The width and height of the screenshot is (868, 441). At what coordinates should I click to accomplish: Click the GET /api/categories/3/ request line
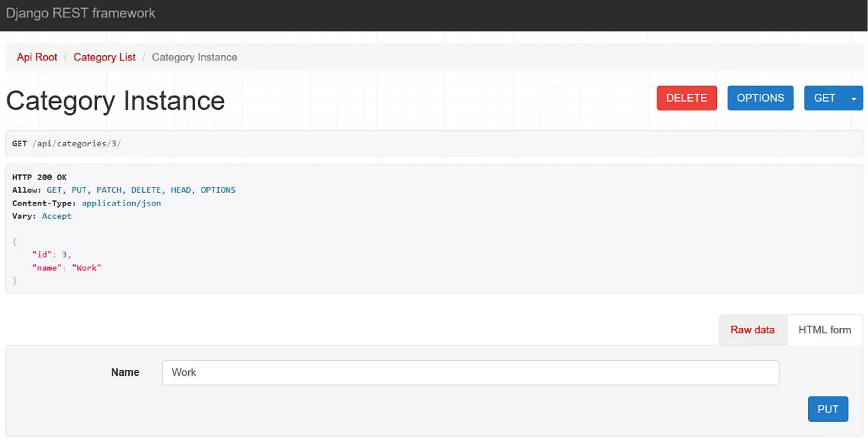point(65,143)
